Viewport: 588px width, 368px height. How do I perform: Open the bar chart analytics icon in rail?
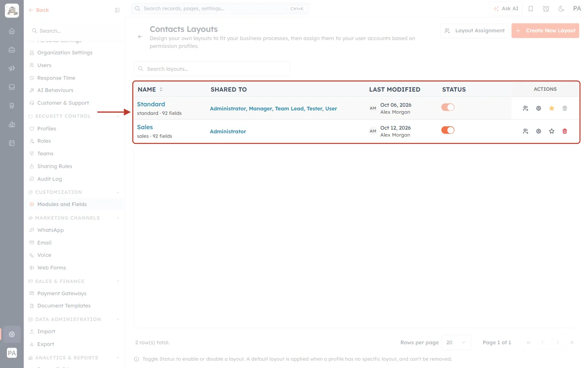pyautogui.click(x=12, y=124)
